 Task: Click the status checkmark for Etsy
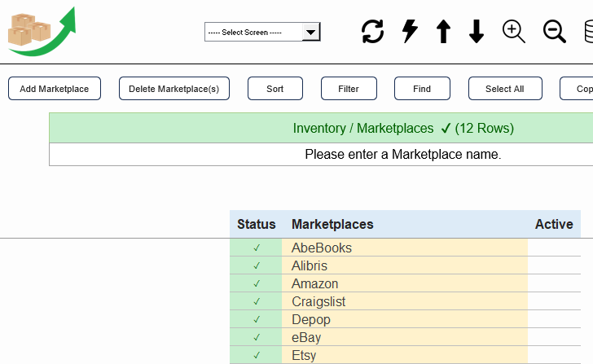(x=257, y=355)
